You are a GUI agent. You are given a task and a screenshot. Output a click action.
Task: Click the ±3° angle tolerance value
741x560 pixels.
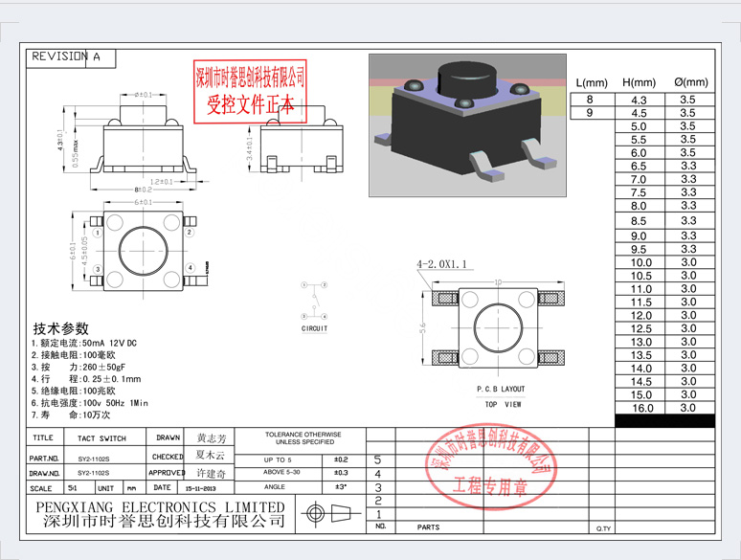[341, 486]
